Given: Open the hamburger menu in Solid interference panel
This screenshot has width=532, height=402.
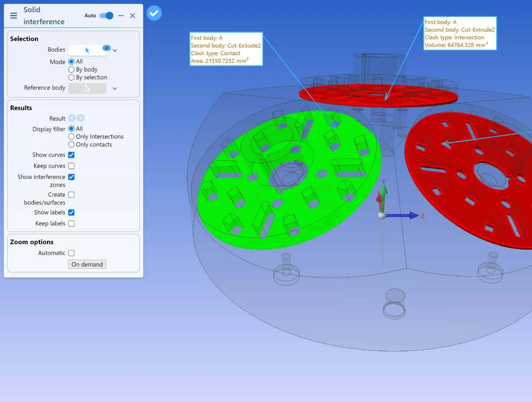Looking at the screenshot, I should pos(14,15).
